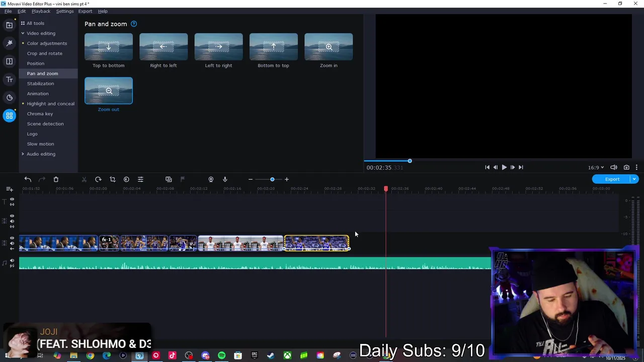
Task: Undo the last action
Action: point(28,179)
